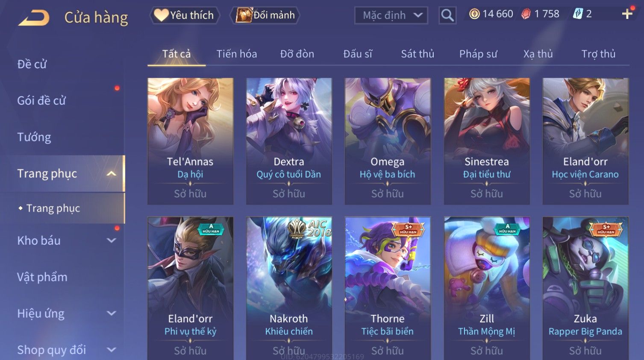The image size is (644, 360).
Task: Click the gold coin balance icon
Action: click(x=474, y=14)
